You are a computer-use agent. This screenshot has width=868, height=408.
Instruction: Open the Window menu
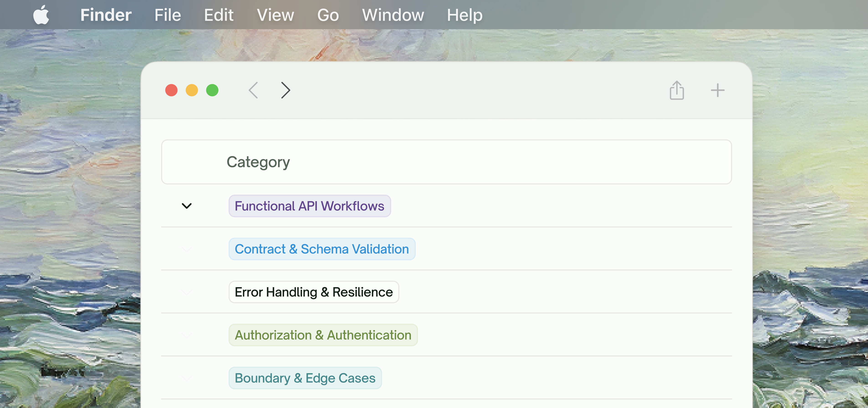click(393, 15)
